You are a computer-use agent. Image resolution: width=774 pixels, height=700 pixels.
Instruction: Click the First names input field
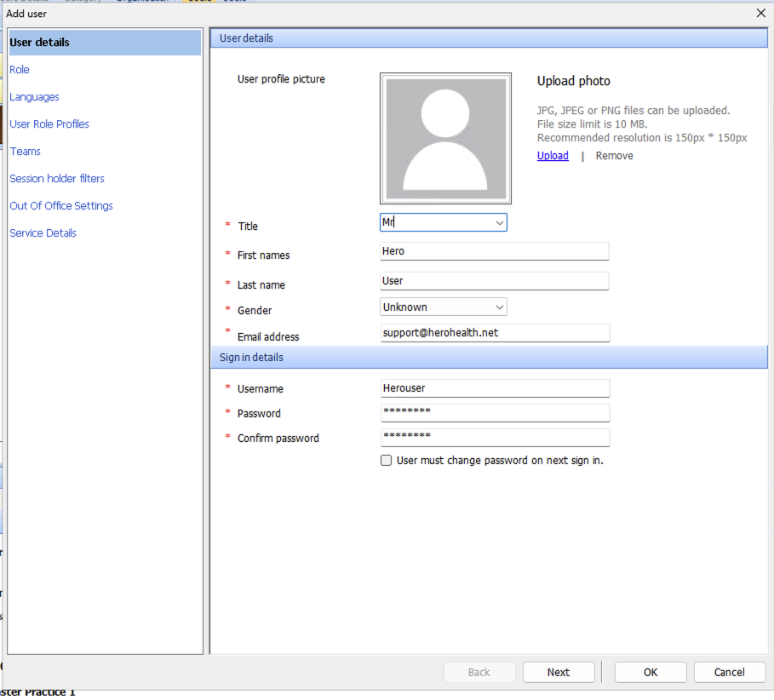click(494, 252)
